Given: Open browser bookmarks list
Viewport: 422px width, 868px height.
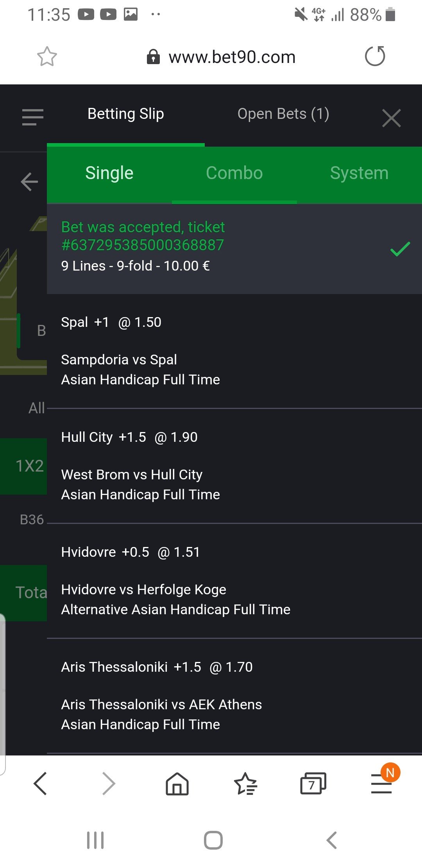Looking at the screenshot, I should coord(245,784).
